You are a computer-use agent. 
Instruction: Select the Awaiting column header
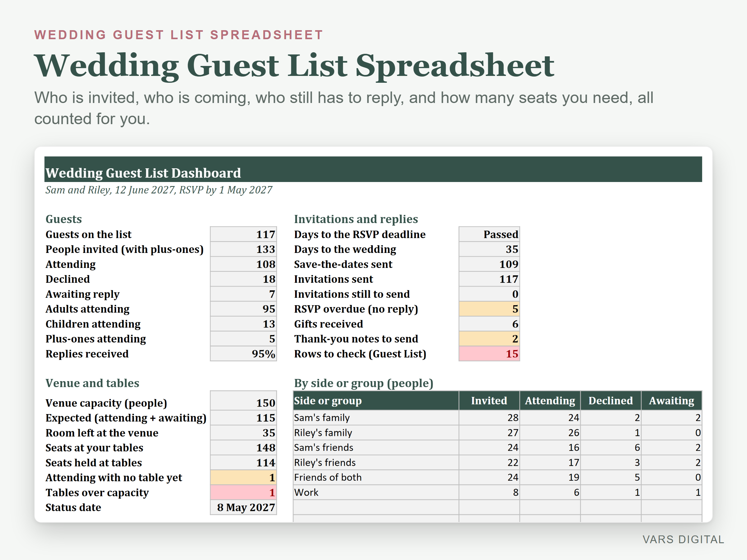(671, 401)
